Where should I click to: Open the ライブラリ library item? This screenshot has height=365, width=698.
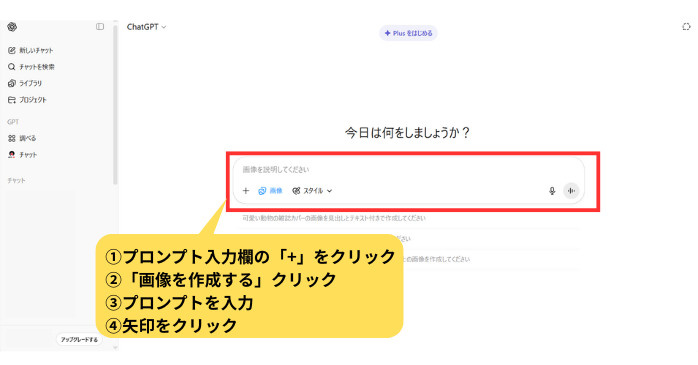point(25,83)
